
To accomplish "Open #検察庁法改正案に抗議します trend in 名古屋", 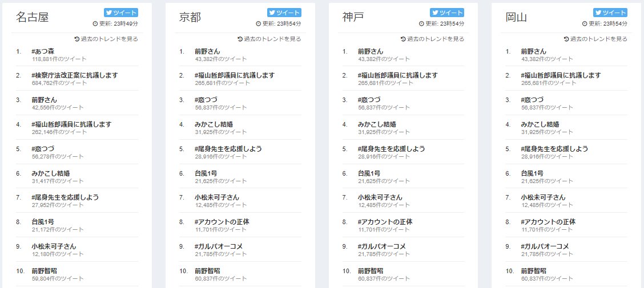I will click(x=75, y=75).
